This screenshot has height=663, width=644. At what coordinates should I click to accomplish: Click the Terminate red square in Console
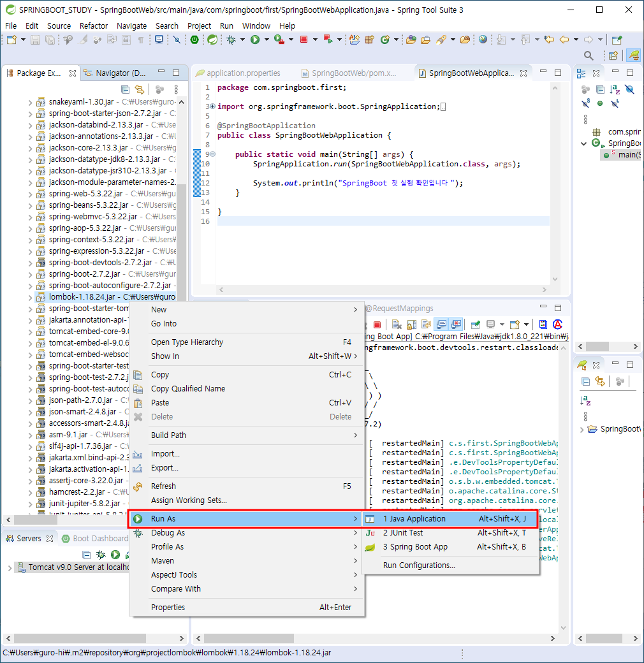[x=377, y=324]
